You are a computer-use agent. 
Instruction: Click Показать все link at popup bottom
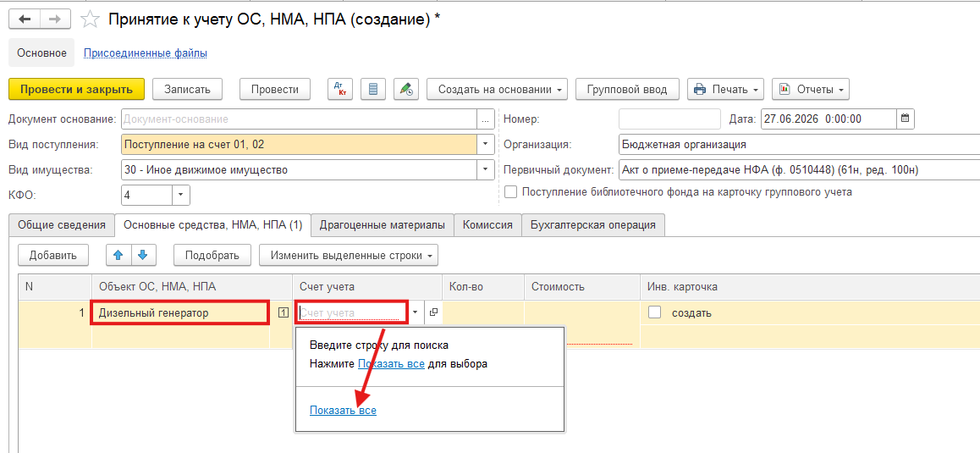(343, 410)
